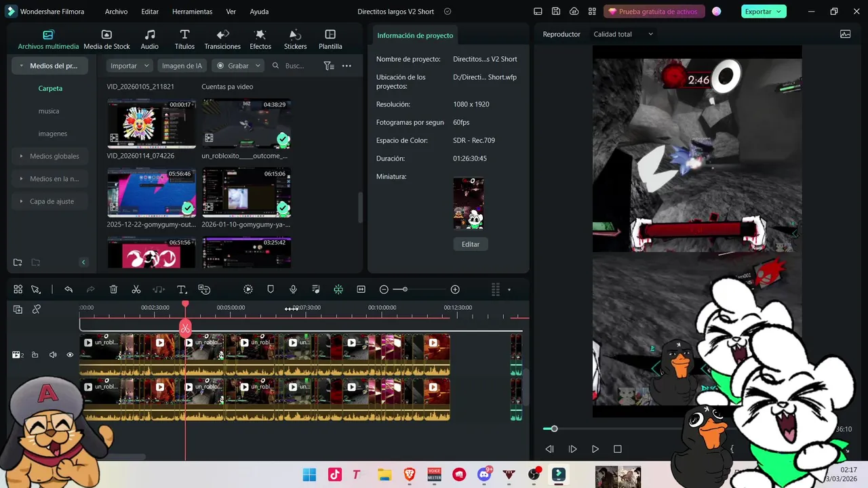
Task: Click the undo arrow in timeline toolbar
Action: pyautogui.click(x=68, y=289)
